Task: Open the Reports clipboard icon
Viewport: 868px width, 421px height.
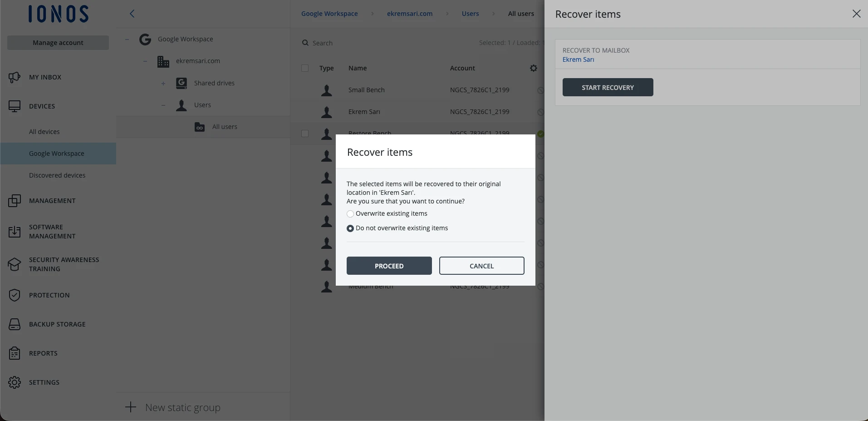Action: (15, 353)
